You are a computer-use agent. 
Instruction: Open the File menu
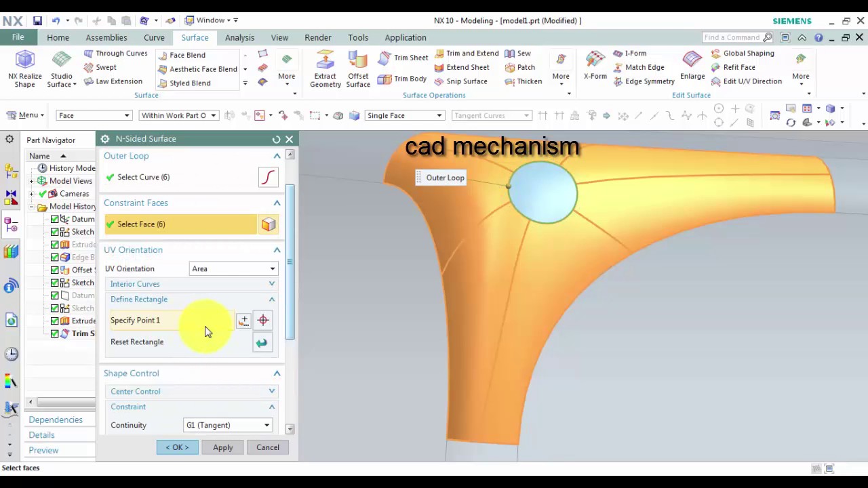point(18,37)
